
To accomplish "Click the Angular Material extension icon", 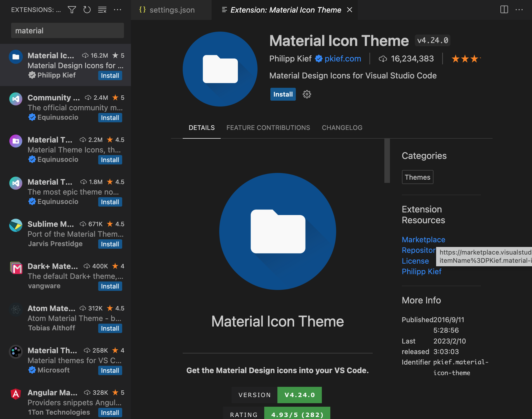I will pos(16,394).
